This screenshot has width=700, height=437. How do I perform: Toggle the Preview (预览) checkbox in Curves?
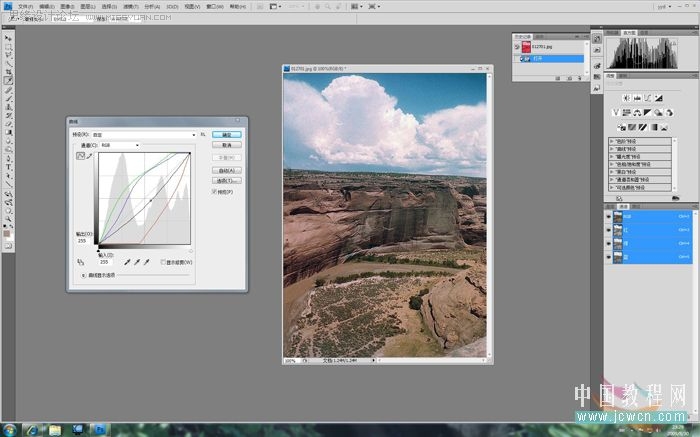pos(215,192)
